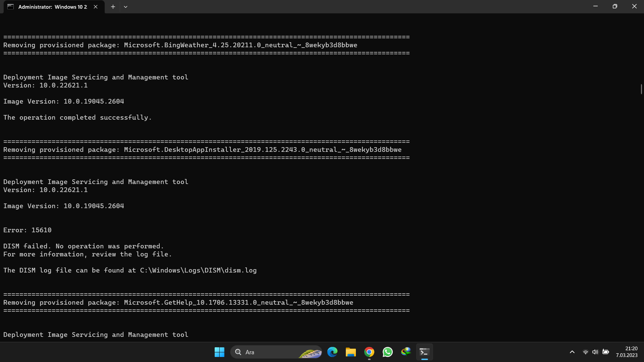Viewport: 644px width, 362px height.
Task: Click the DesktopAppInstaller provisioned package line
Action: pos(202,149)
